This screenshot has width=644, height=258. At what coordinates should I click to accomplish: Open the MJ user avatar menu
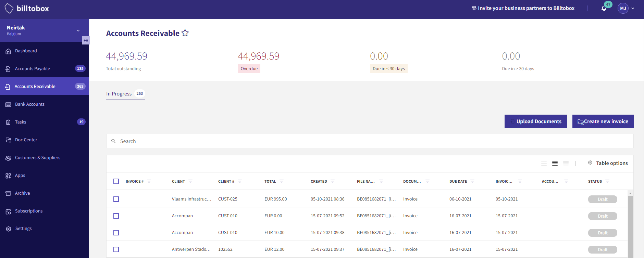(623, 8)
